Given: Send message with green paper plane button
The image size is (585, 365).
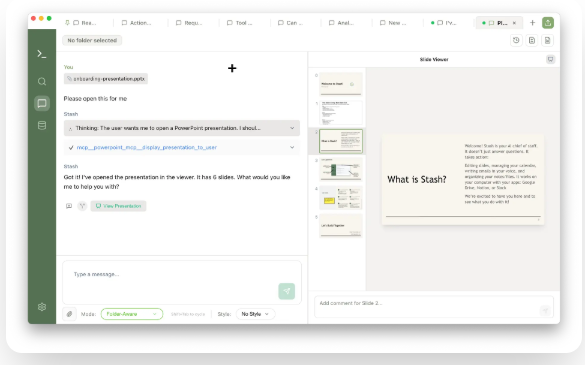Looking at the screenshot, I should (x=287, y=291).
